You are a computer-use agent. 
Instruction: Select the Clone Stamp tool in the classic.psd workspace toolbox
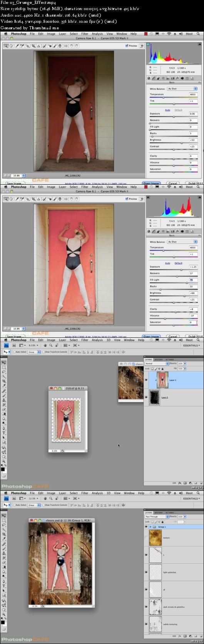[4, 553]
